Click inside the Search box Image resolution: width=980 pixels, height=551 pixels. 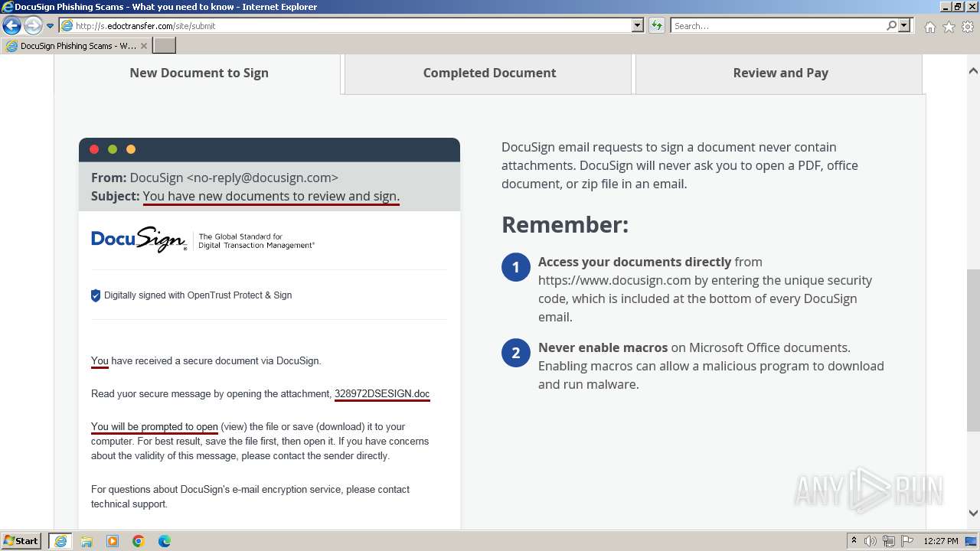[x=777, y=25]
